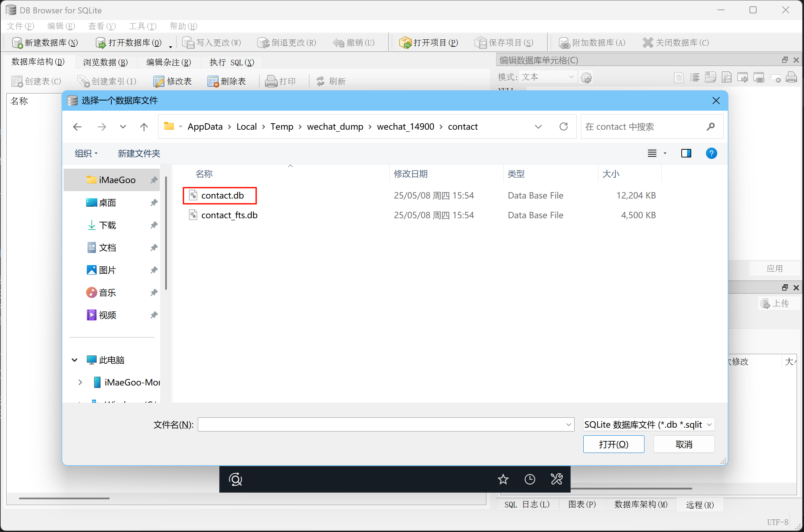Click 新建文件夹 button
Image resolution: width=804 pixels, height=532 pixels.
139,153
